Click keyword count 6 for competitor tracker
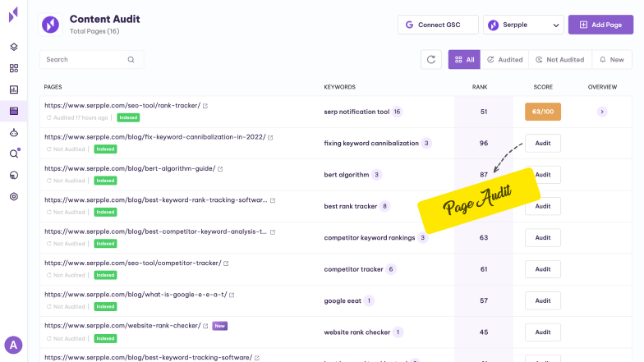644x362 pixels. click(391, 269)
